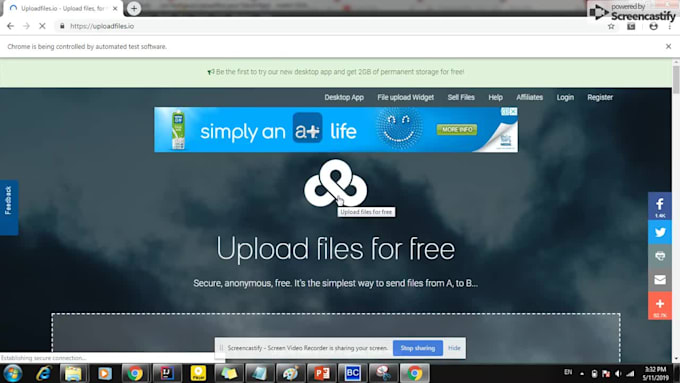Open the media player taskbar icon
The width and height of the screenshot is (680, 383).
tap(104, 373)
